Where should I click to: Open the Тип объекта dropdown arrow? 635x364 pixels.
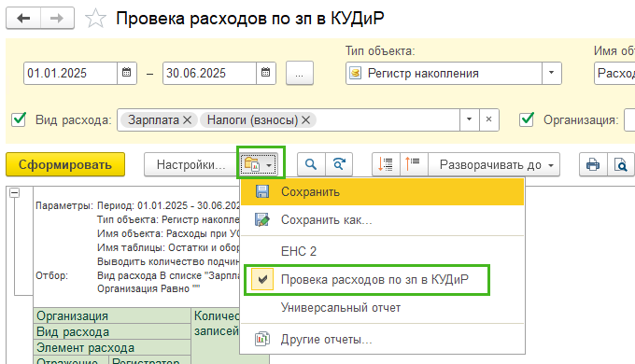(x=552, y=73)
